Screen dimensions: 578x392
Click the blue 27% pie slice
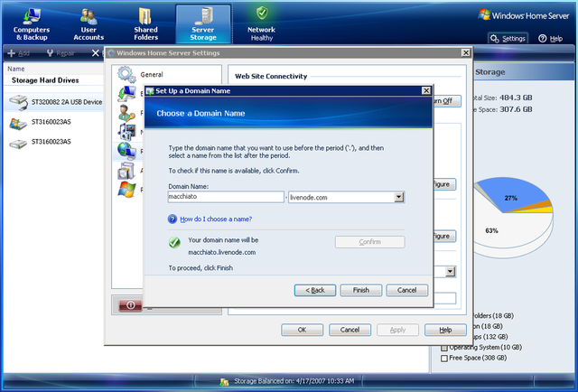[511, 195]
